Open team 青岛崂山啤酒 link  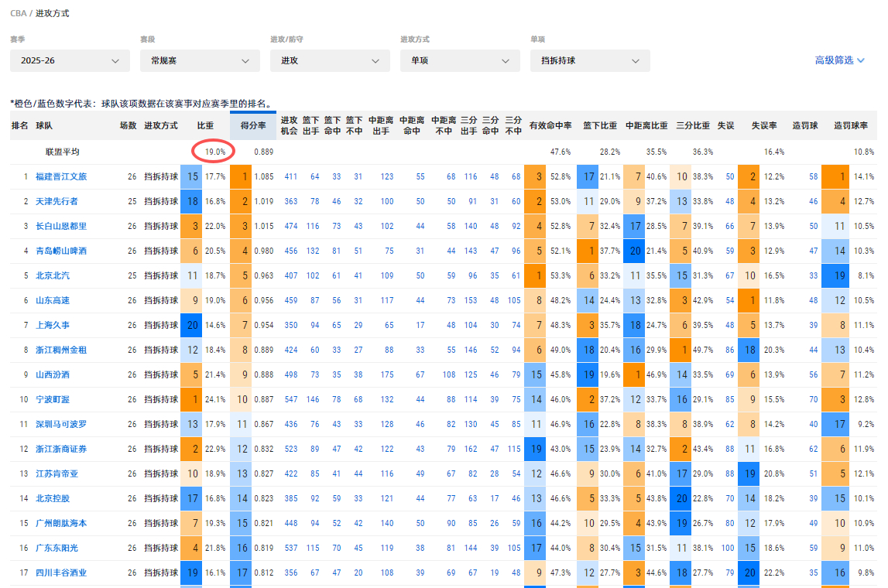pyautogui.click(x=61, y=251)
